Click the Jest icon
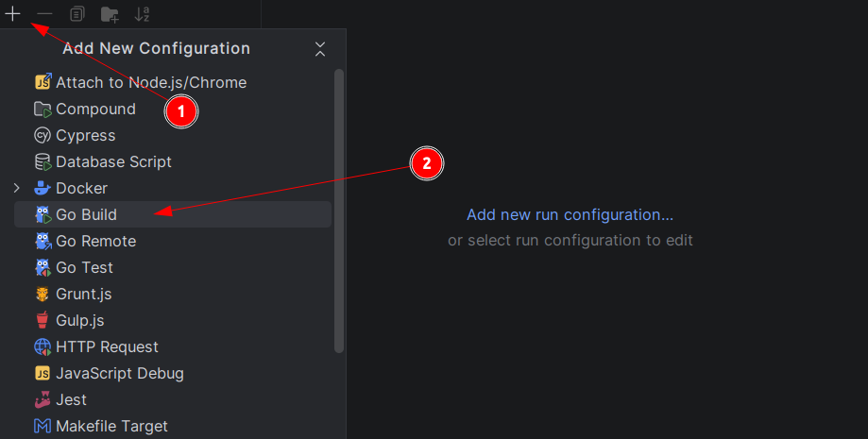Image resolution: width=868 pixels, height=439 pixels. click(43, 399)
